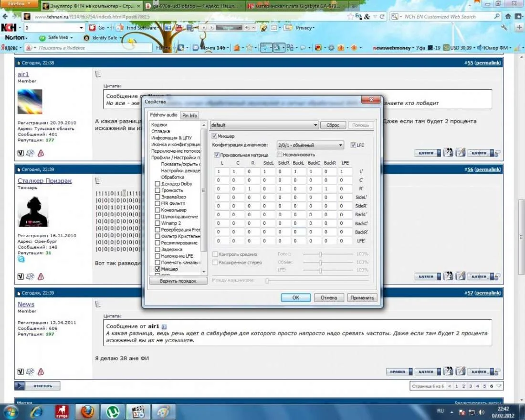This screenshot has height=420, width=525.
Task: Adjust the Между наушниками slider handle
Action: (267, 281)
